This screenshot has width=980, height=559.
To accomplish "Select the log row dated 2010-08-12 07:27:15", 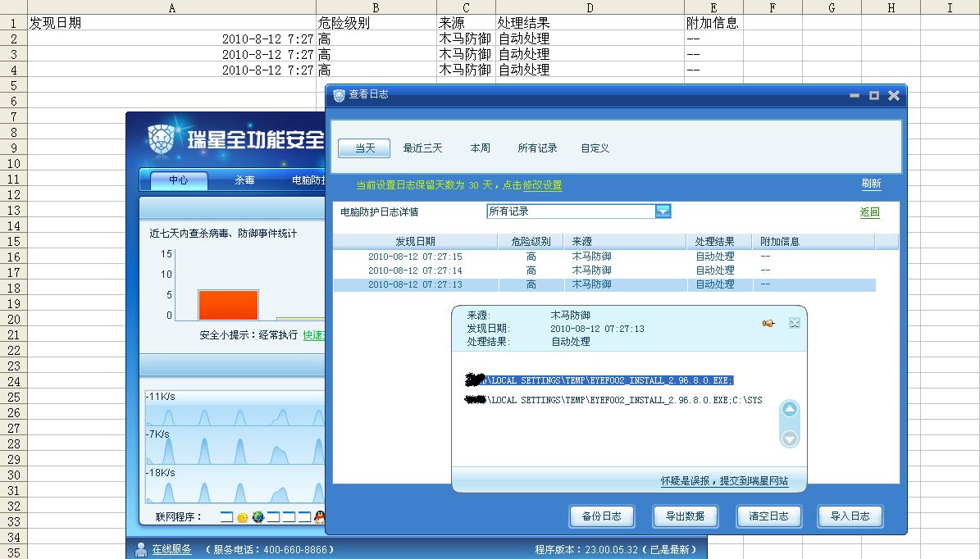I will coord(604,257).
